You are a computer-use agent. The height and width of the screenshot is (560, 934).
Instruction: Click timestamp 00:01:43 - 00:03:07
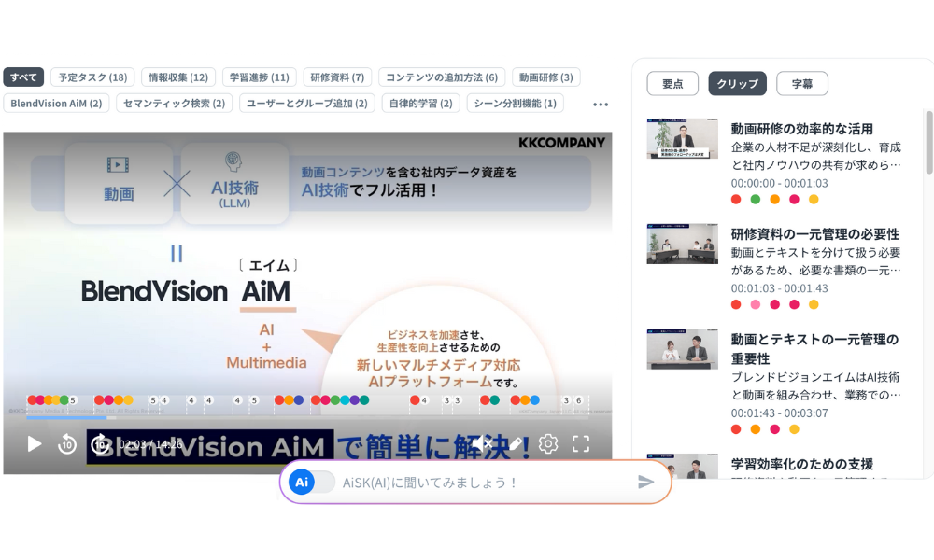coord(779,413)
